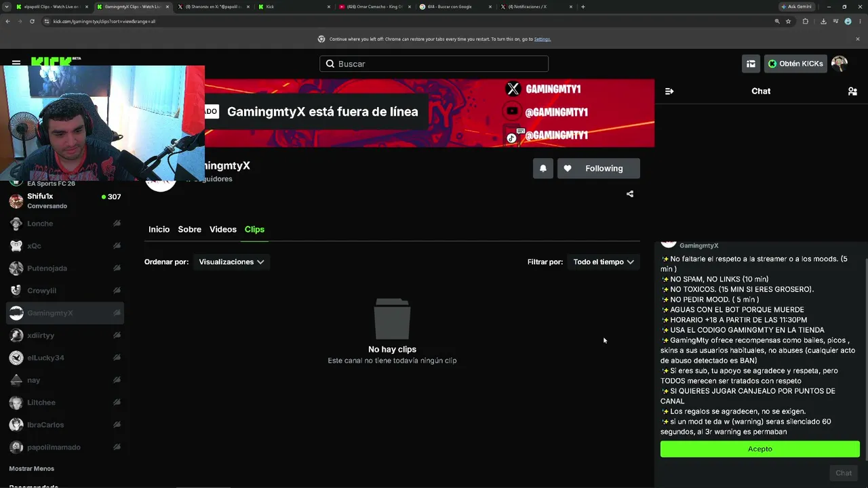Open the user profile avatar menu
This screenshot has width=868, height=488.
(840, 64)
